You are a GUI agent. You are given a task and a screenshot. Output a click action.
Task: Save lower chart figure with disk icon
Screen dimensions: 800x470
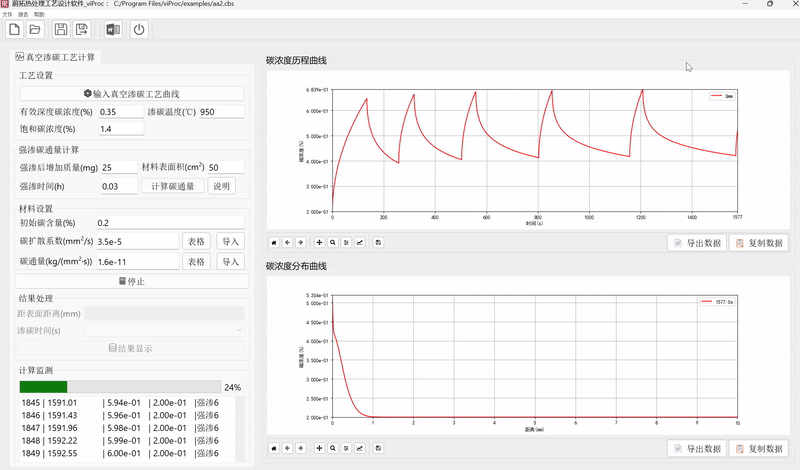coord(378,448)
